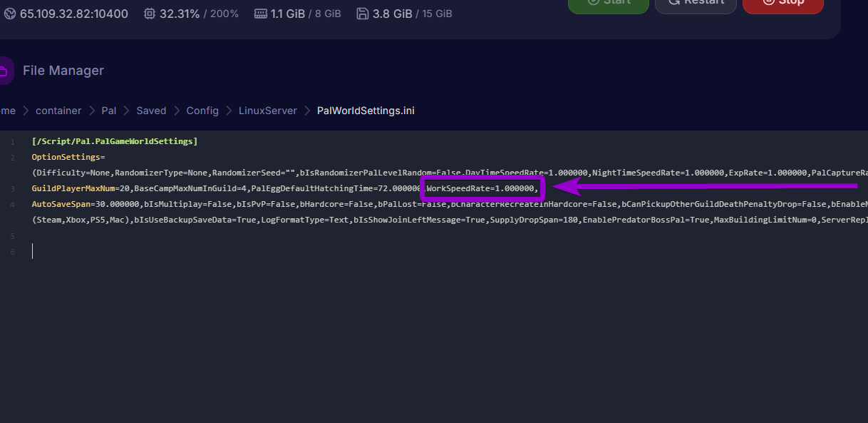Image resolution: width=868 pixels, height=423 pixels.
Task: Click the purple File Manager folder icon
Action: click(x=4, y=71)
